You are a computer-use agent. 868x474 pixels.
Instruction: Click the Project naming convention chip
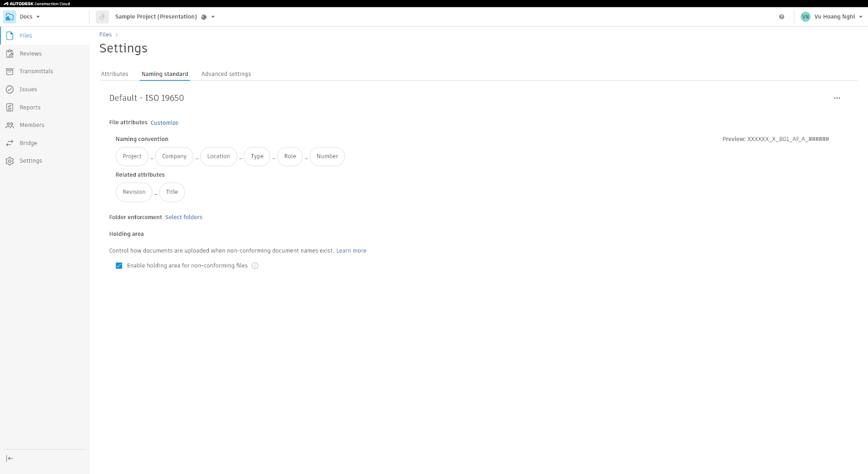tap(132, 157)
